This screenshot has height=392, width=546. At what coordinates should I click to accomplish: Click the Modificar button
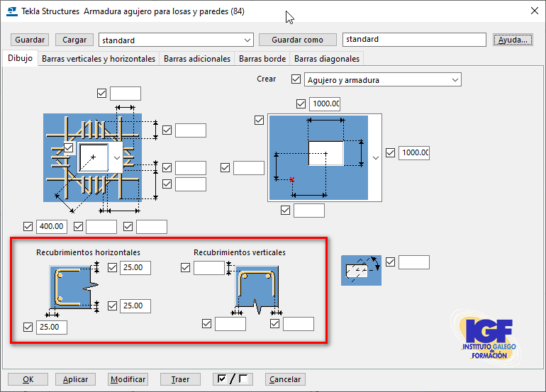point(128,379)
